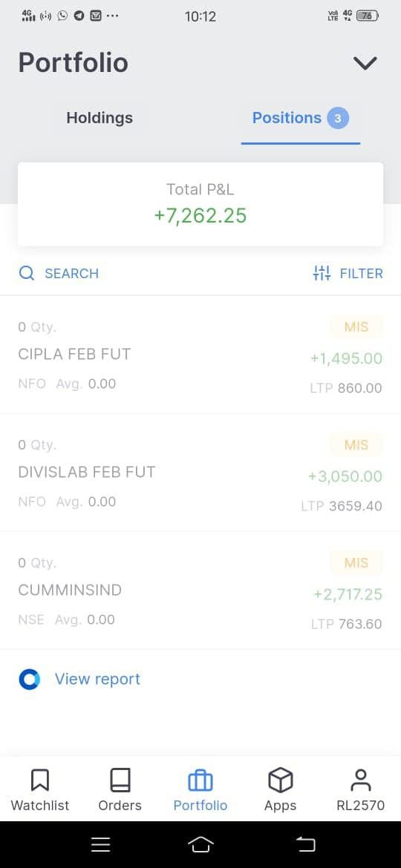The height and width of the screenshot is (868, 401).
Task: Open the Apps cube icon
Action: [280, 780]
